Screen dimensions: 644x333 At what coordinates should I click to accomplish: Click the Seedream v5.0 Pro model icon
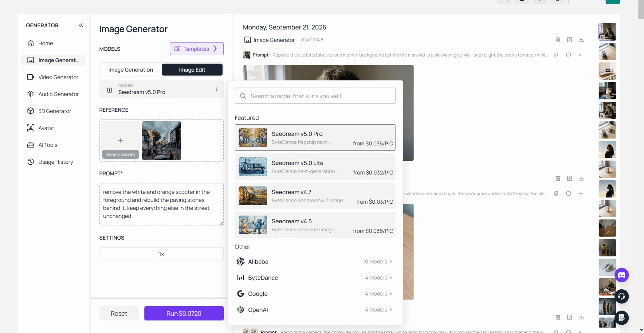click(x=109, y=89)
